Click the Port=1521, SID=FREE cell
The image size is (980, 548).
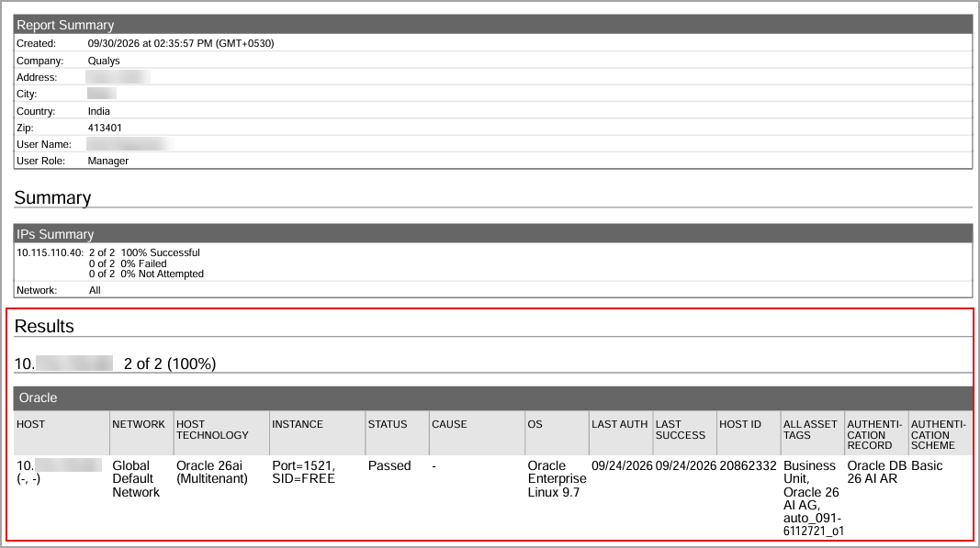[x=304, y=473]
